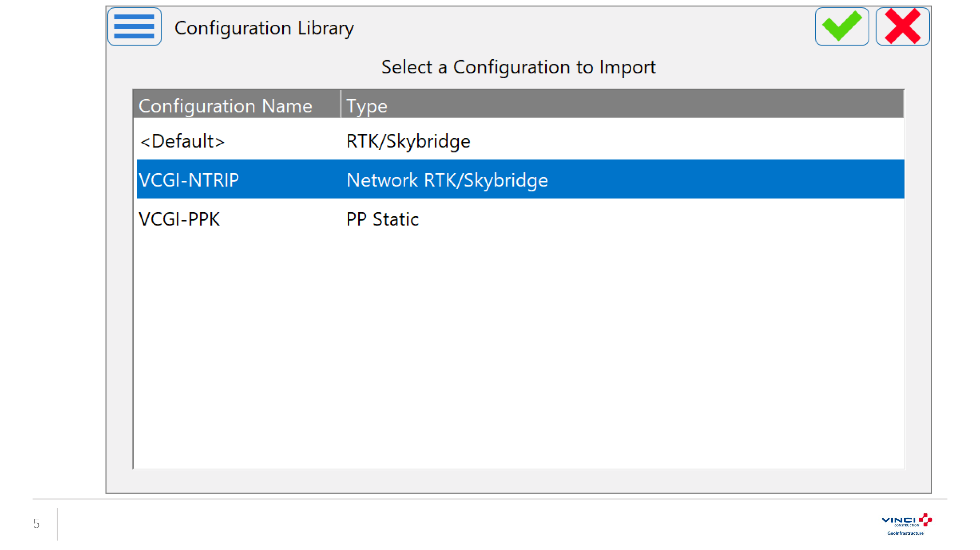Select the VCGI-PPK configuration row
Screen dimensions: 980x550
click(x=520, y=219)
